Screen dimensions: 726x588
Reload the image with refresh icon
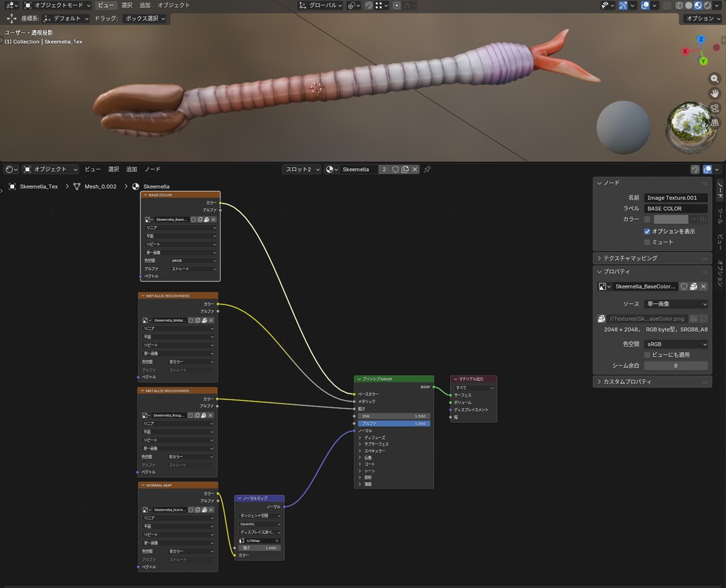(x=703, y=318)
